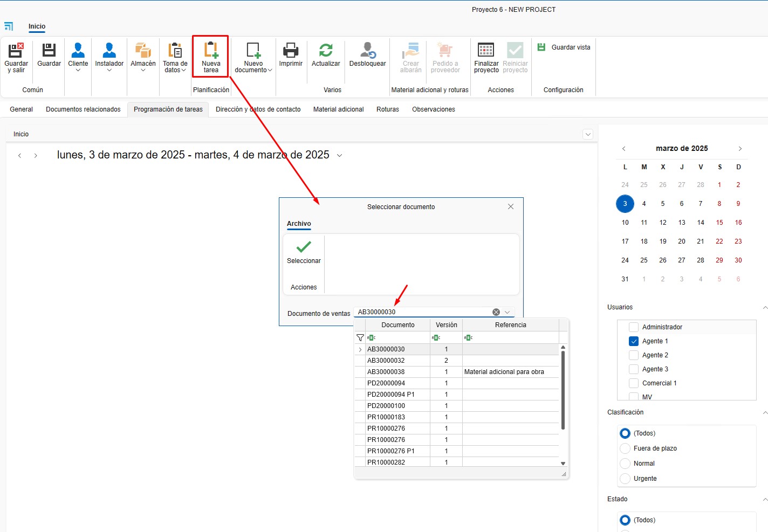Image resolution: width=768 pixels, height=532 pixels.
Task: Select the Inicio ribbon tab
Action: [x=37, y=26]
